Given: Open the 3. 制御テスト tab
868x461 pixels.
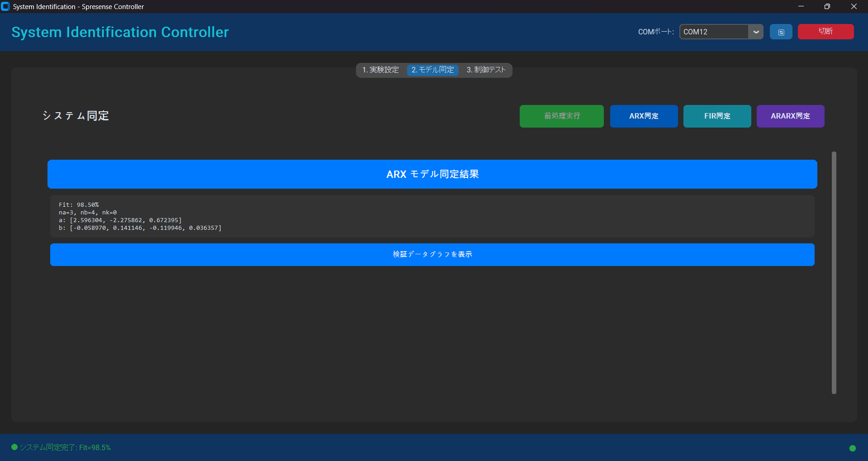Looking at the screenshot, I should click(x=486, y=70).
